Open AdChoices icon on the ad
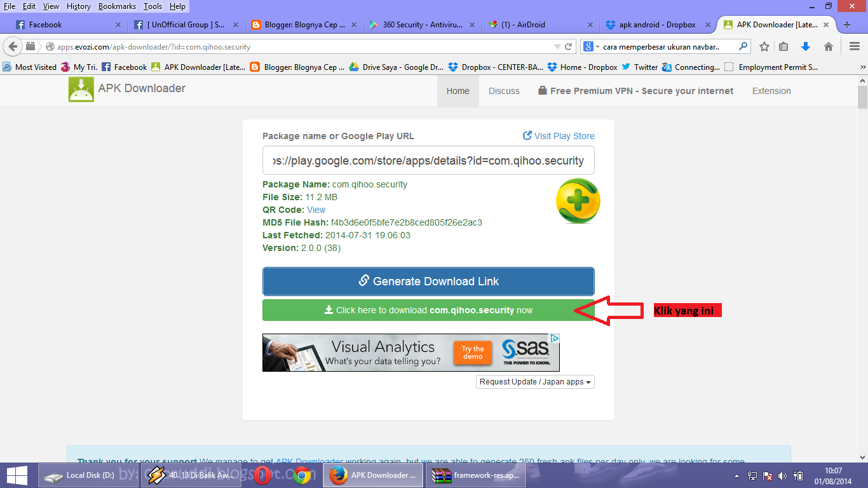Image resolution: width=868 pixels, height=488 pixels. [x=555, y=338]
